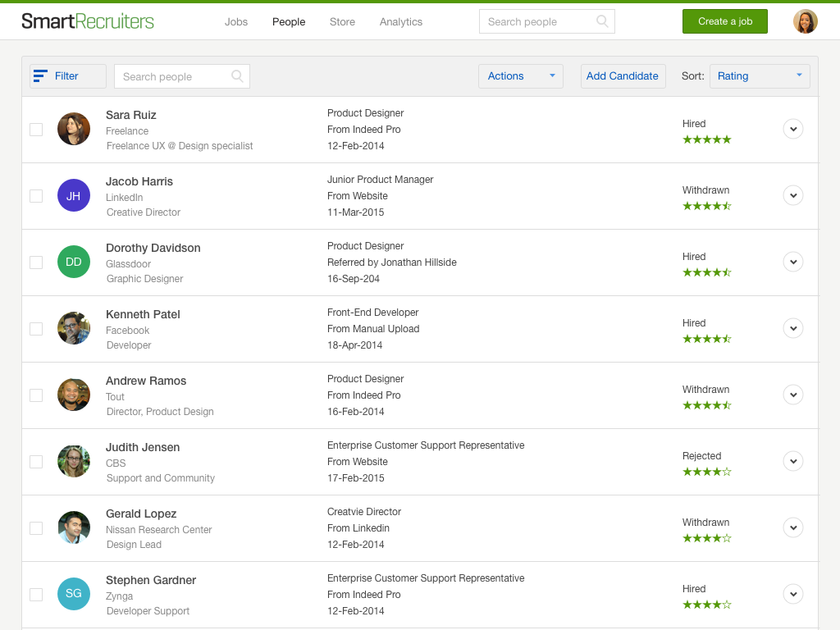The width and height of the screenshot is (840, 630).
Task: Open Sara Ruiz's candidate name link
Action: [131, 115]
